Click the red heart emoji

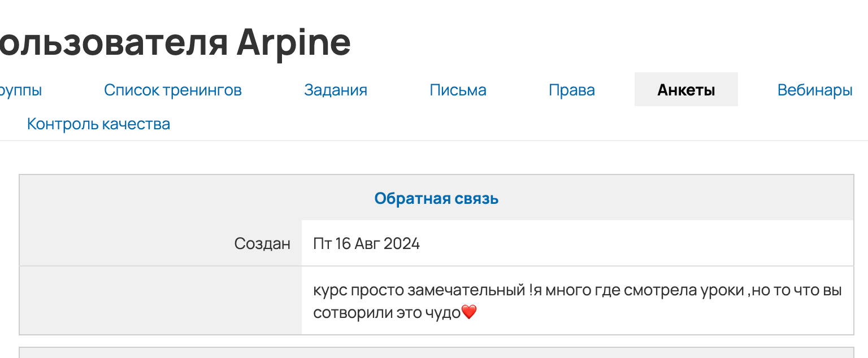point(470,312)
